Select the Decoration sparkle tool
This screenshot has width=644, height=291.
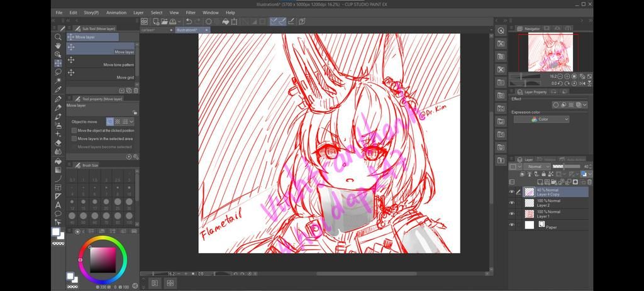(58, 135)
